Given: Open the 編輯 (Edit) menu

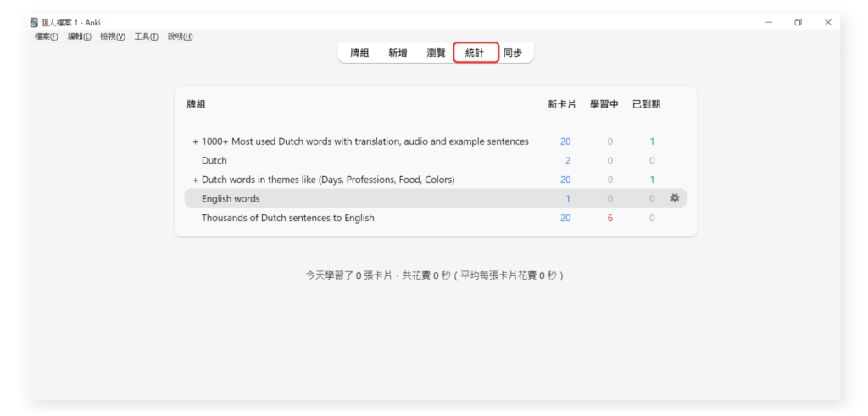Looking at the screenshot, I should [x=80, y=36].
